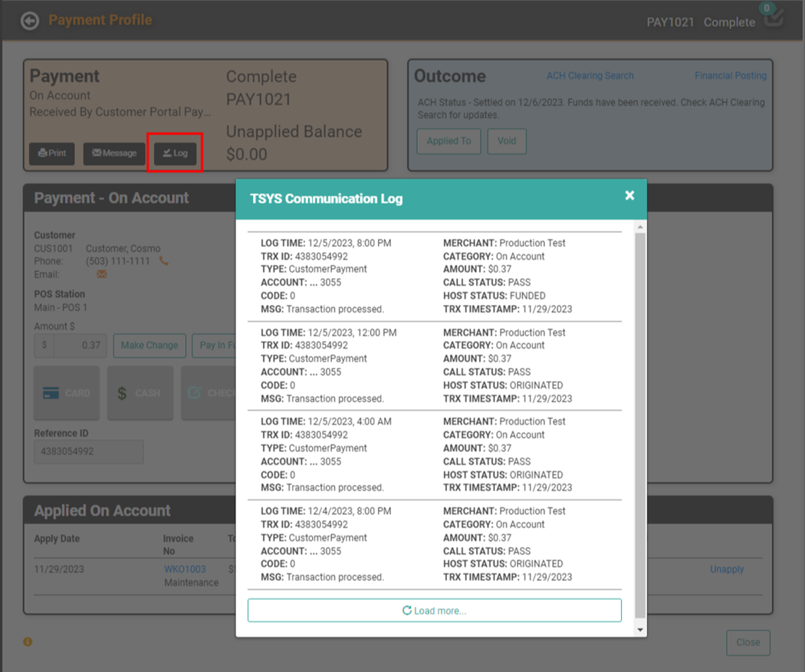Click apply date 11/29/2023 cell
The height and width of the screenshot is (672, 805).
click(59, 569)
